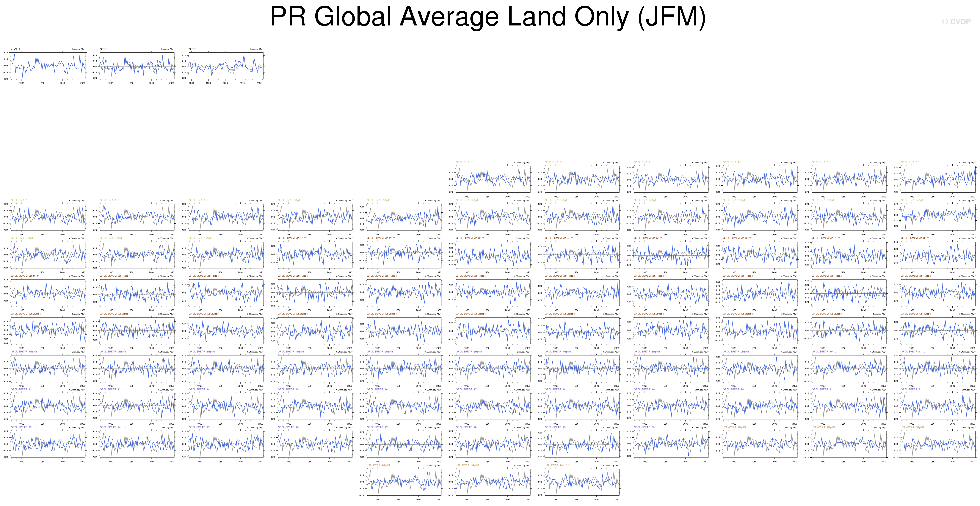Click the GFDL-SPEAR r30i1p1f1 label
Image resolution: width=980 pixels, height=506 pixels.
[x=647, y=427]
